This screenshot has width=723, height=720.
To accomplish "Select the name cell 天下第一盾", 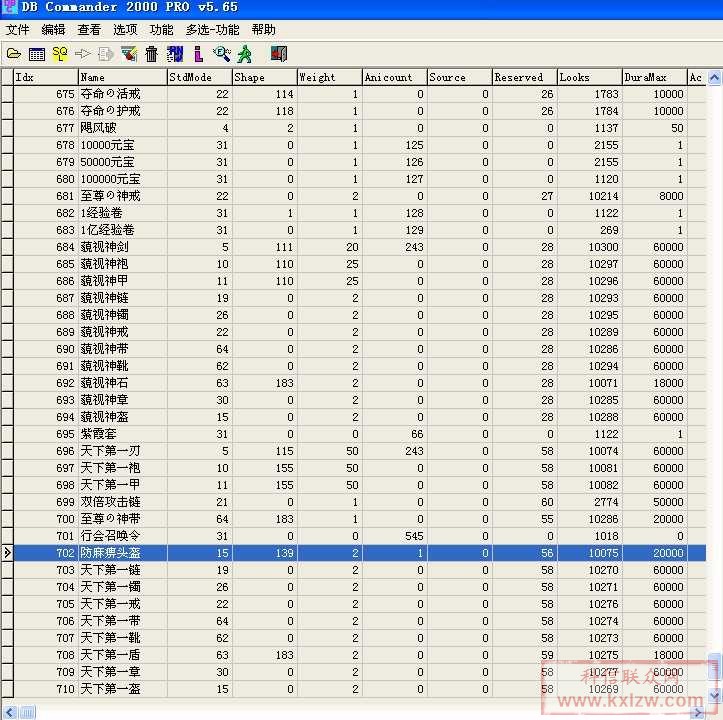I will 122,655.
